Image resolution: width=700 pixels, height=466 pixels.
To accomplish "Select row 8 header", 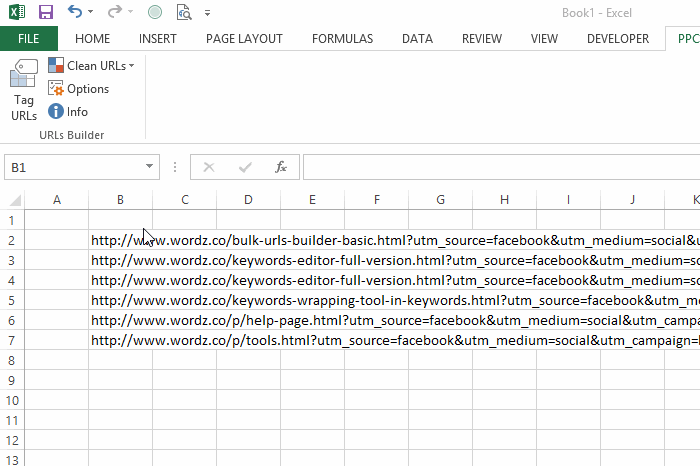I will [12, 360].
